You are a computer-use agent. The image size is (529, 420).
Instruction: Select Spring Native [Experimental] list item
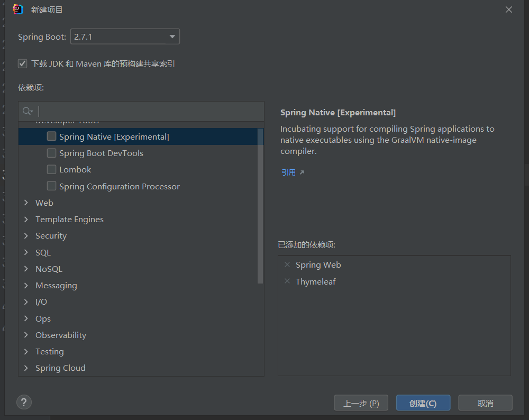(x=114, y=137)
